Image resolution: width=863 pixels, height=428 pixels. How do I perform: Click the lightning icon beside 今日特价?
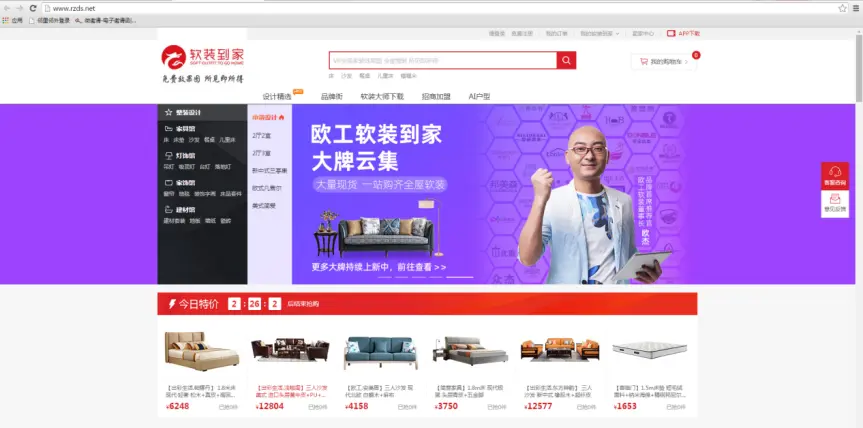(172, 304)
